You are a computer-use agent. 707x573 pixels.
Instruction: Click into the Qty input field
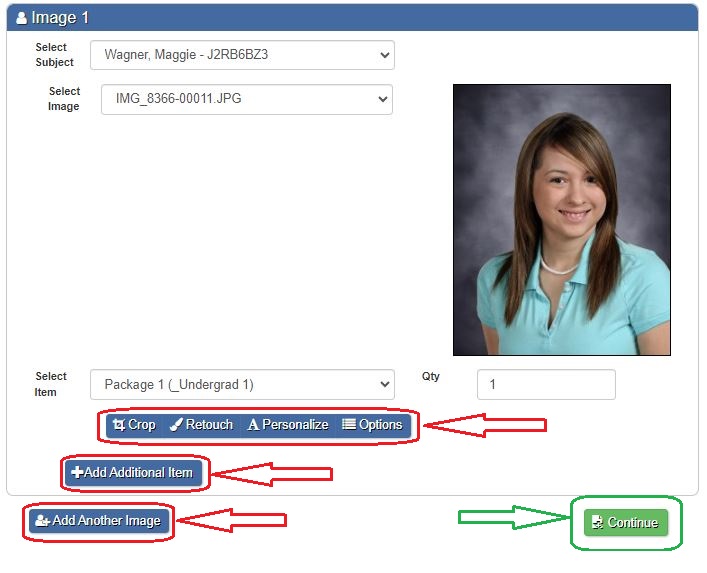(546, 385)
